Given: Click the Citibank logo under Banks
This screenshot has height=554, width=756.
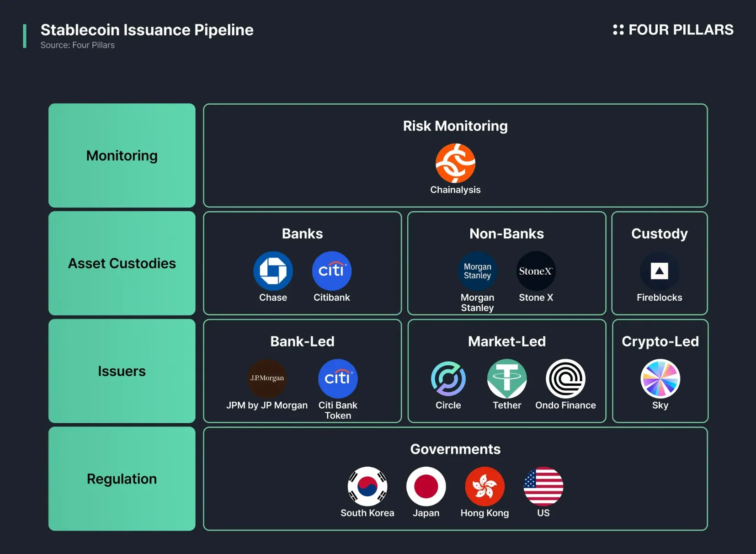Looking at the screenshot, I should pyautogui.click(x=331, y=271).
